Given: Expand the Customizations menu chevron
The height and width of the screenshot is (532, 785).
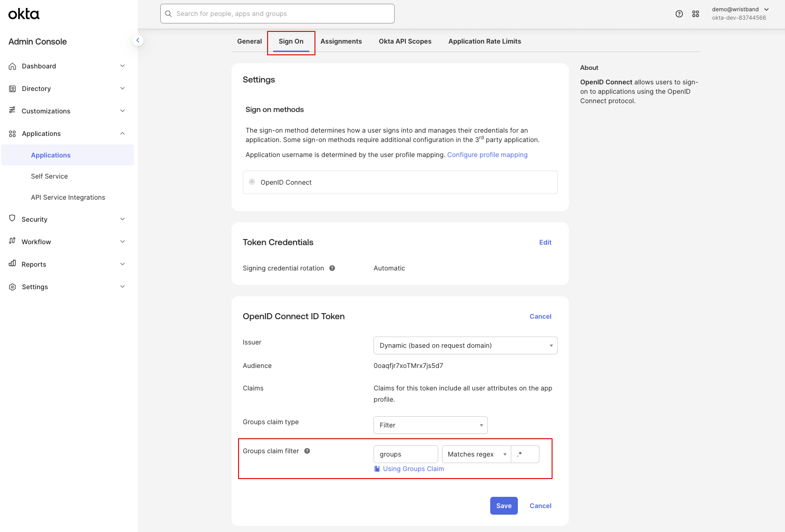Looking at the screenshot, I should (122, 111).
